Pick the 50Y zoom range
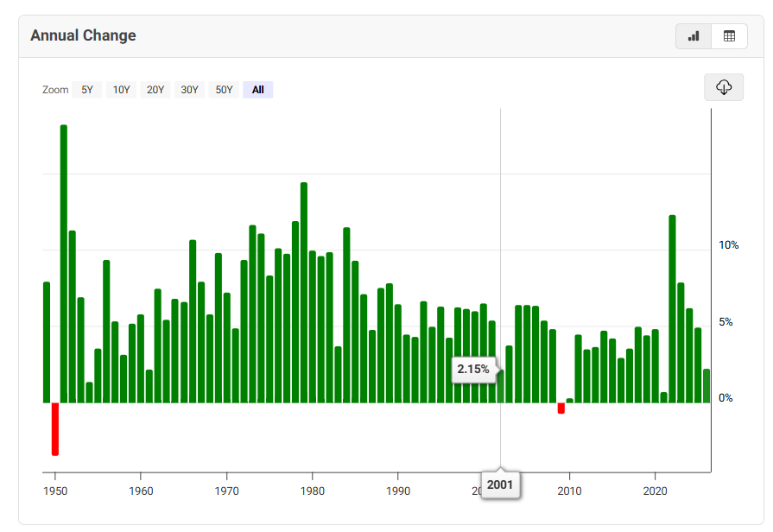Viewport: 773px width, 532px height. click(x=224, y=90)
